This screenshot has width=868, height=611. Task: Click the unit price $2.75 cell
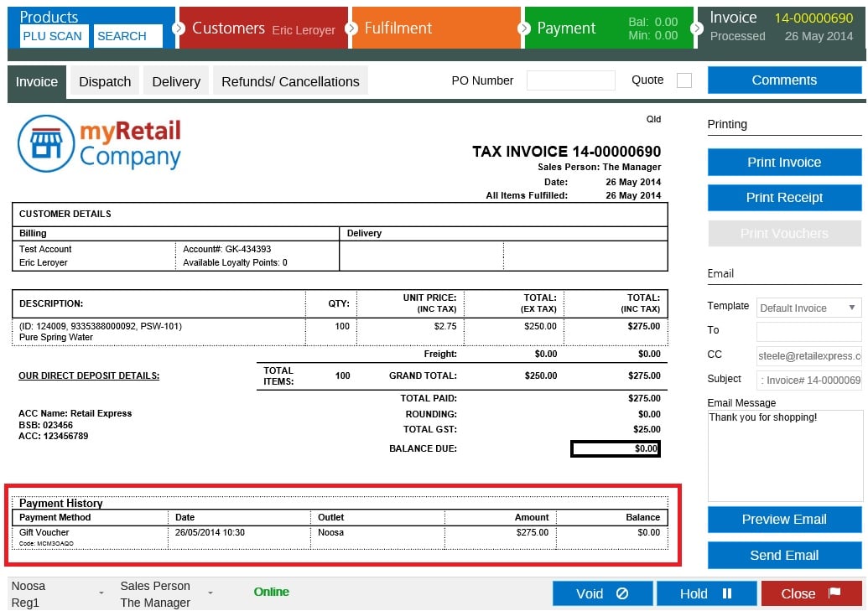pos(445,327)
